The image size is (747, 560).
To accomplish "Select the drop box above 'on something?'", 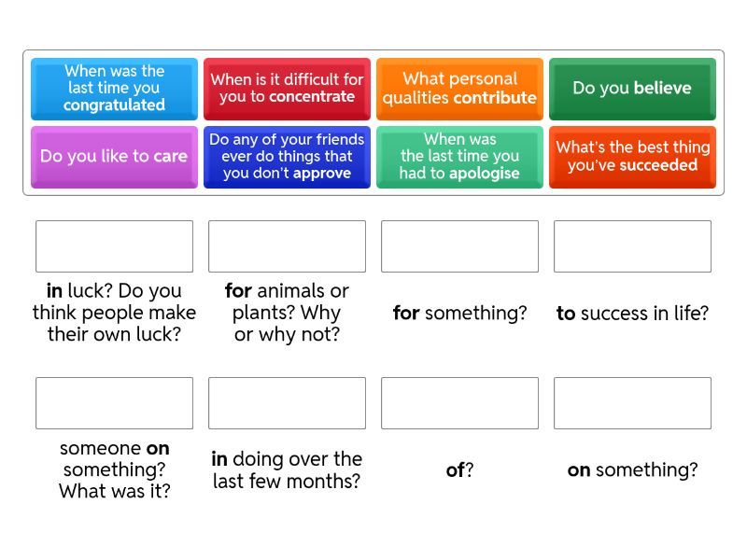I will 632,403.
